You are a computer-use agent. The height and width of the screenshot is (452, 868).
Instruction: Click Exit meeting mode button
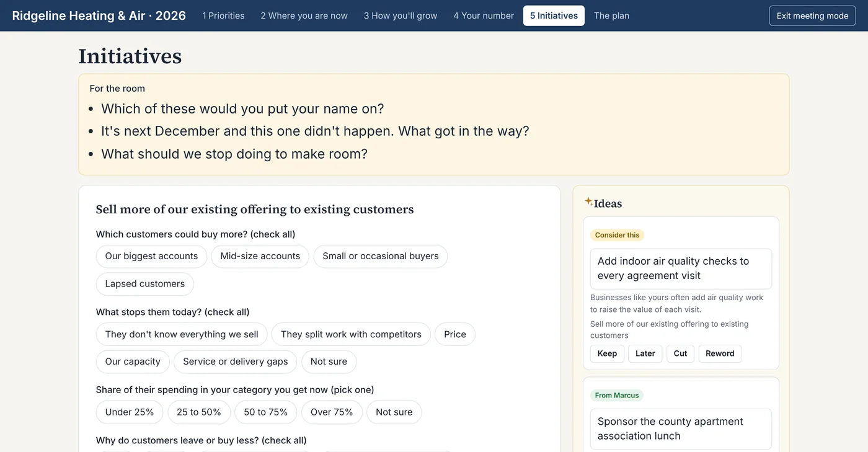(812, 16)
